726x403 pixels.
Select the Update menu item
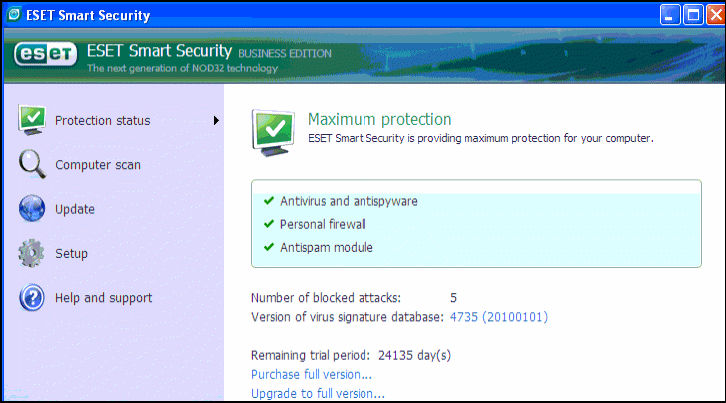[75, 209]
